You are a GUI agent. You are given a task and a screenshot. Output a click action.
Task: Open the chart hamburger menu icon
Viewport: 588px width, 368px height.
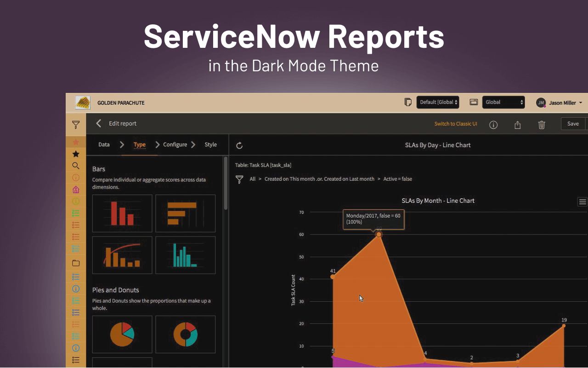pyautogui.click(x=582, y=201)
